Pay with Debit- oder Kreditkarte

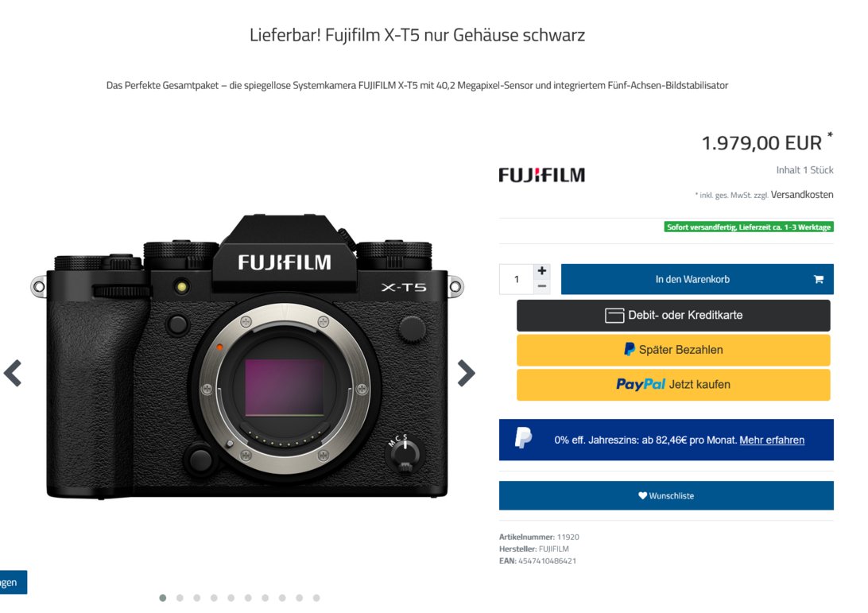point(673,316)
